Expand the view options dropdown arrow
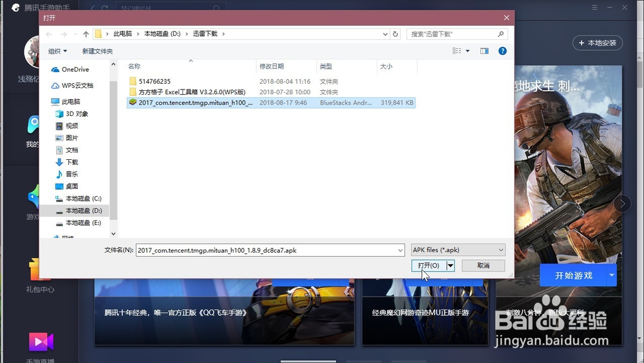 click(468, 51)
